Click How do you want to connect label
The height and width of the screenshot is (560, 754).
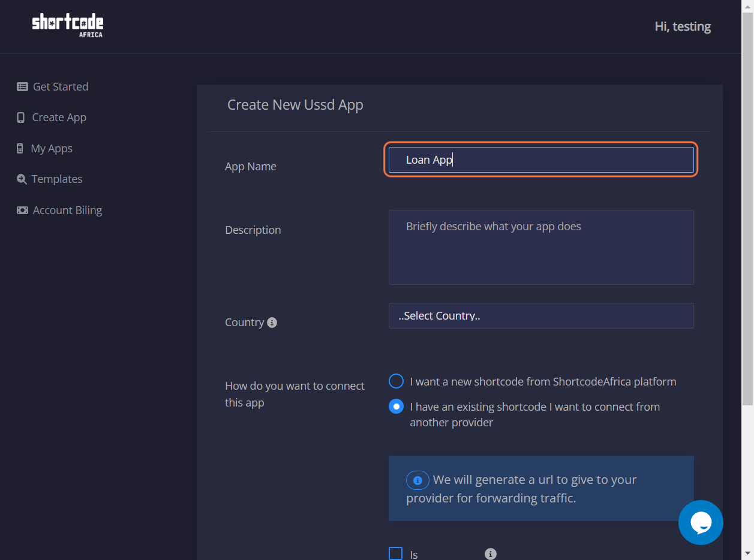click(295, 394)
